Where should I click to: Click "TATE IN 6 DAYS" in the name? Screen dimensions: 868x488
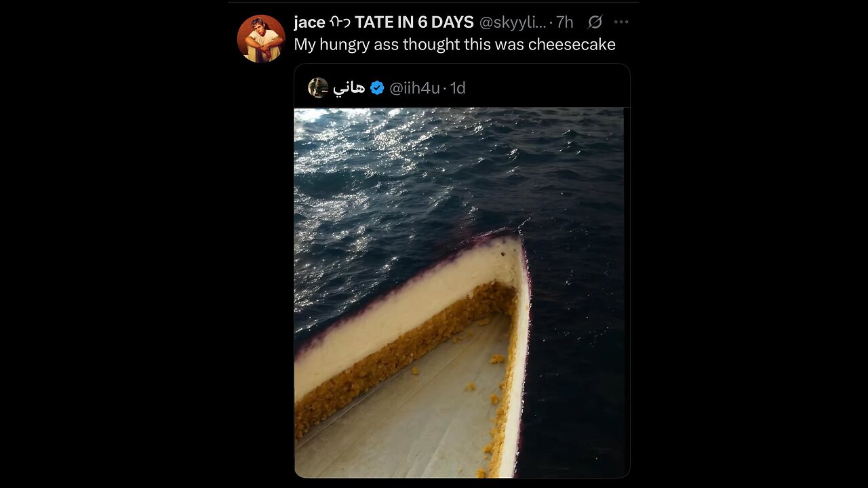414,22
